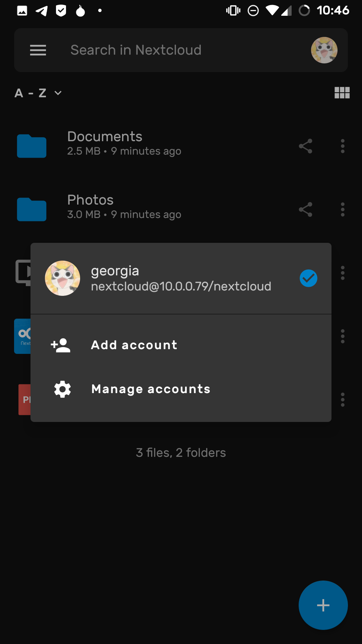The image size is (362, 644).
Task: Tap georgia's cat avatar in dialog
Action: point(63,278)
